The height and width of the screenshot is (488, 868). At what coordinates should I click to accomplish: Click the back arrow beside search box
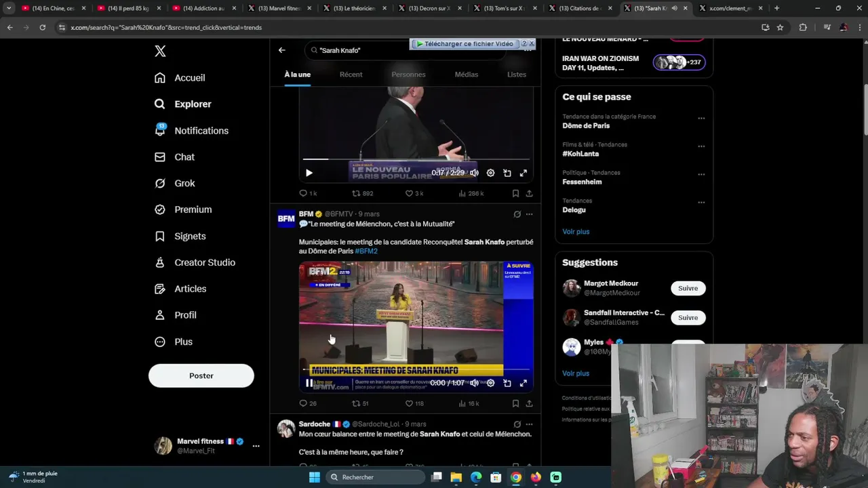(282, 50)
